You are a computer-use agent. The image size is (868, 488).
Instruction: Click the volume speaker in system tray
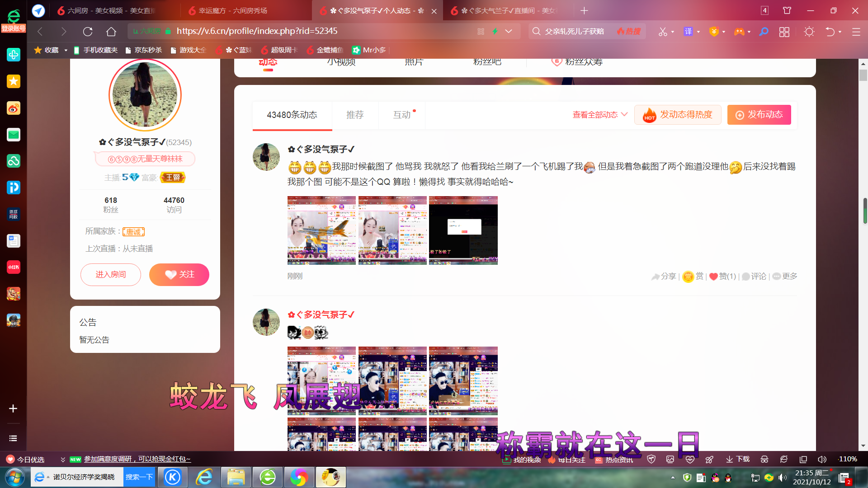pyautogui.click(x=783, y=478)
